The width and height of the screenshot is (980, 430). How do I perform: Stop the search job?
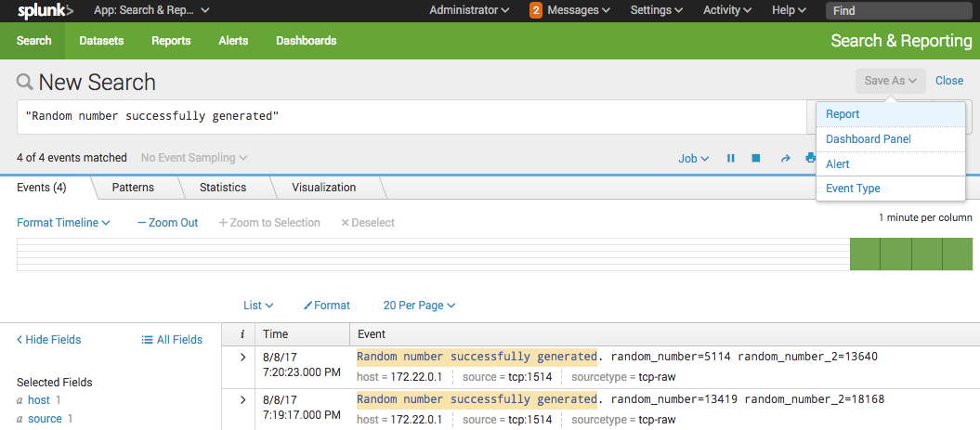pos(756,159)
